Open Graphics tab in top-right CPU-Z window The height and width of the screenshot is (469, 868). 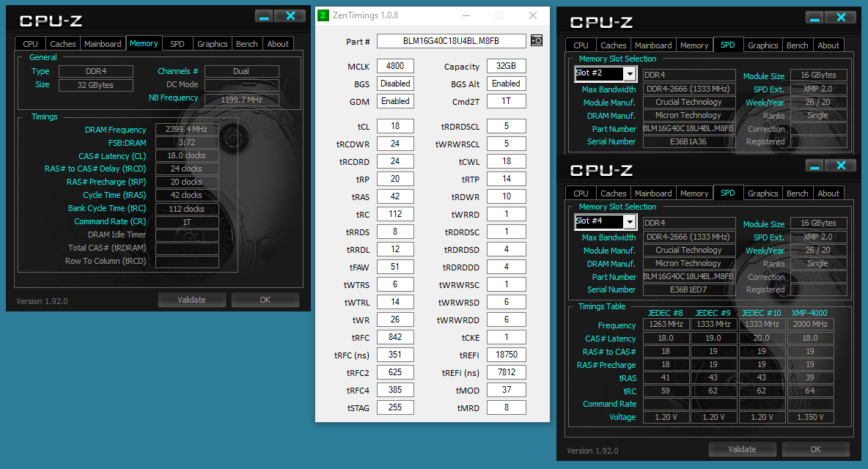762,45
